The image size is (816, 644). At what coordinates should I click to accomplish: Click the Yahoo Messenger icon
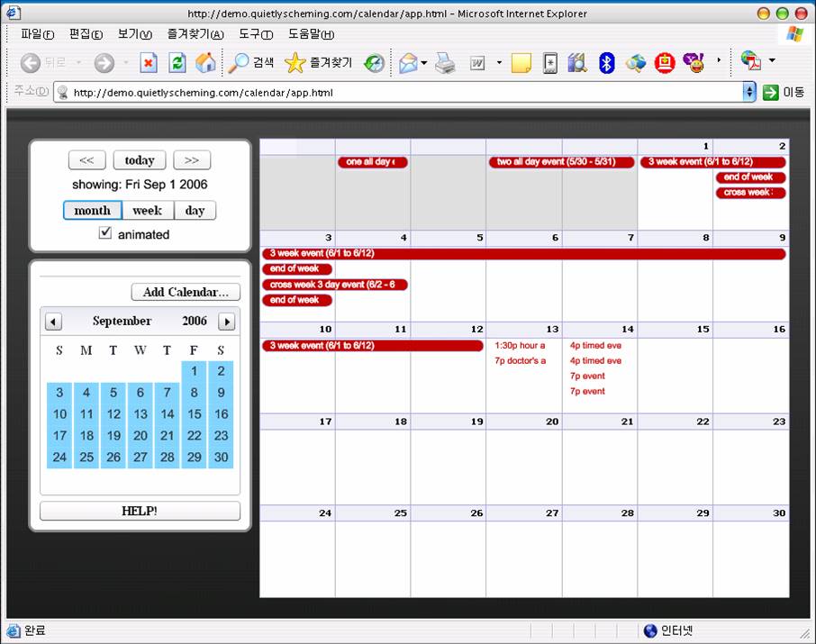click(x=694, y=63)
